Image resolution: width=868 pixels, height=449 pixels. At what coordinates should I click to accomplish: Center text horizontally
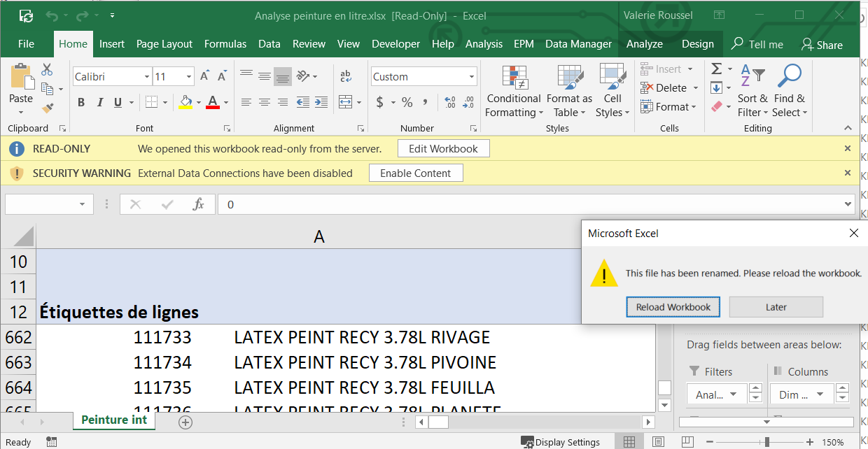click(x=265, y=103)
